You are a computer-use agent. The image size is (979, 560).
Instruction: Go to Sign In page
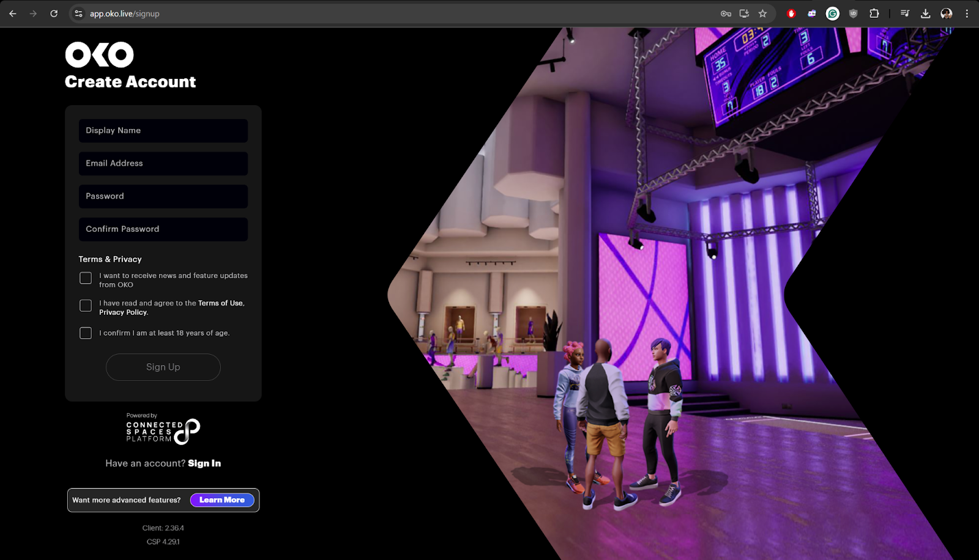coord(204,463)
